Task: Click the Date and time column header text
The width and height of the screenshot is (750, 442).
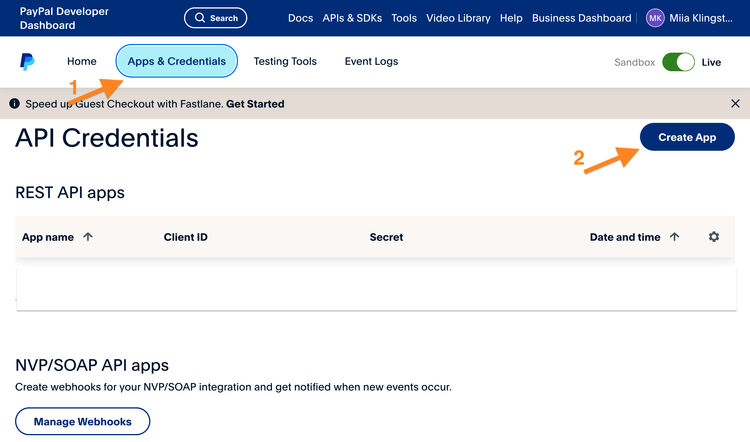Action: point(625,237)
